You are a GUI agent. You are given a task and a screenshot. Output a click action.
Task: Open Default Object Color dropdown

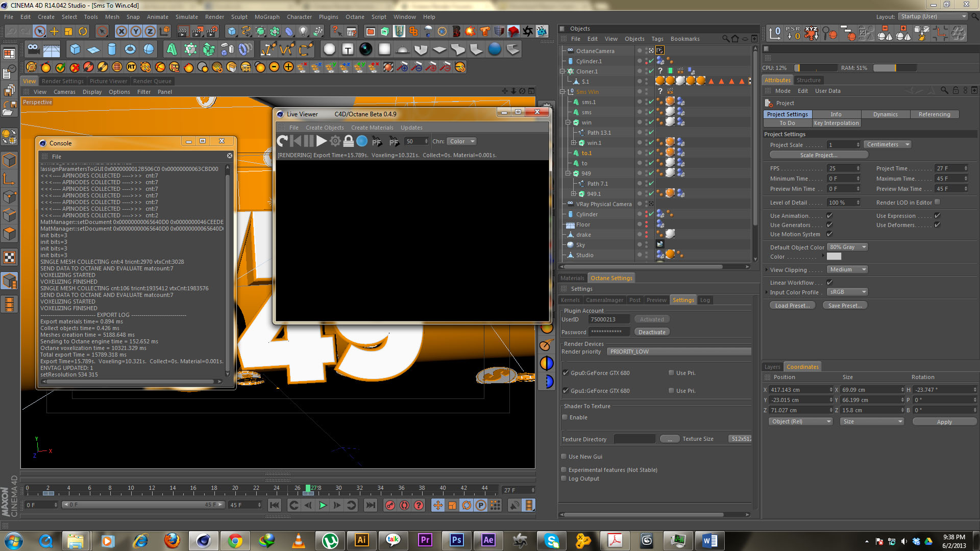pyautogui.click(x=847, y=247)
